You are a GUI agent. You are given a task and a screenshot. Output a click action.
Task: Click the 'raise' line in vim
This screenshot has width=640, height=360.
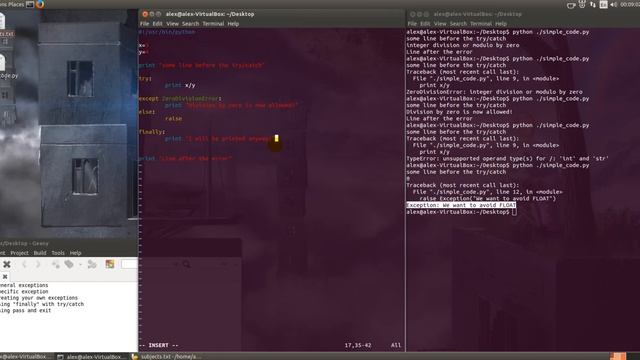[173, 118]
